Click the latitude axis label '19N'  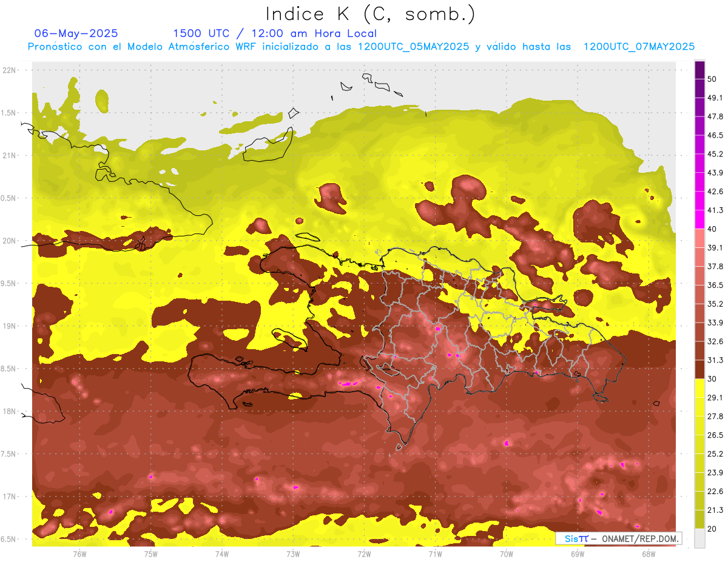coord(10,326)
